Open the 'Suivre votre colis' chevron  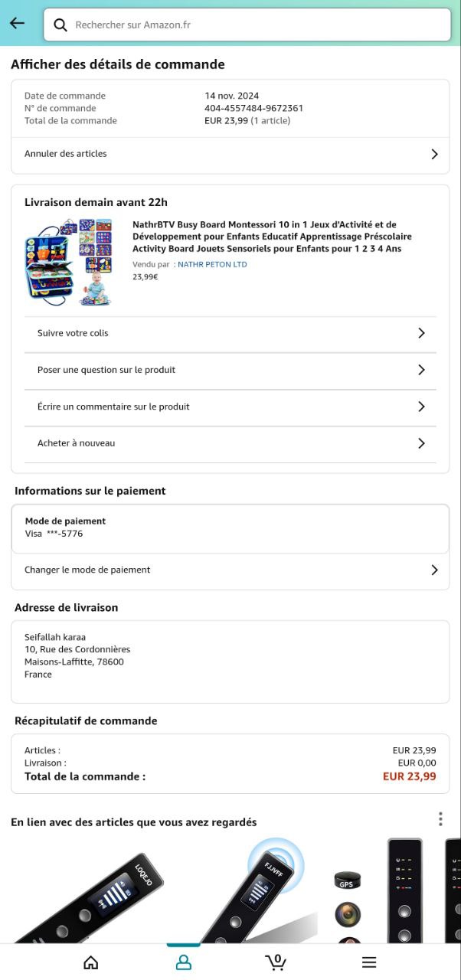[x=421, y=333]
